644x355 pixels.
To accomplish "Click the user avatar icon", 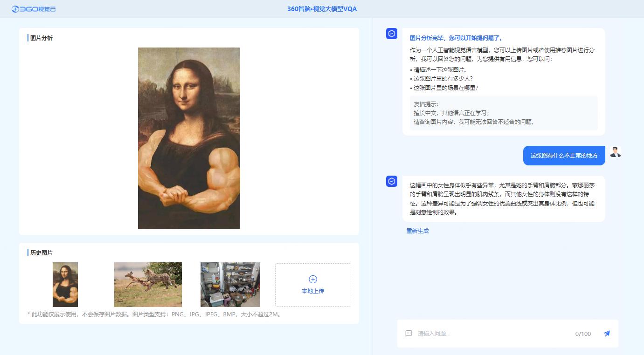I will 615,152.
